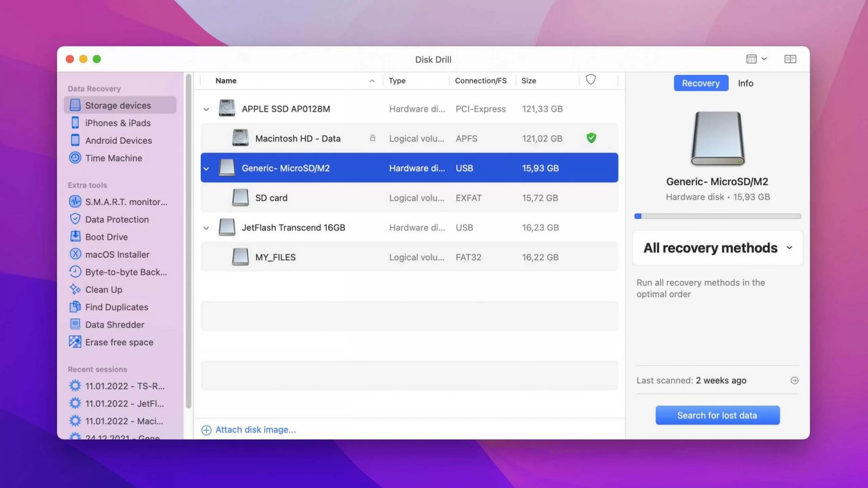Select the Data Shredder tool

coord(114,324)
